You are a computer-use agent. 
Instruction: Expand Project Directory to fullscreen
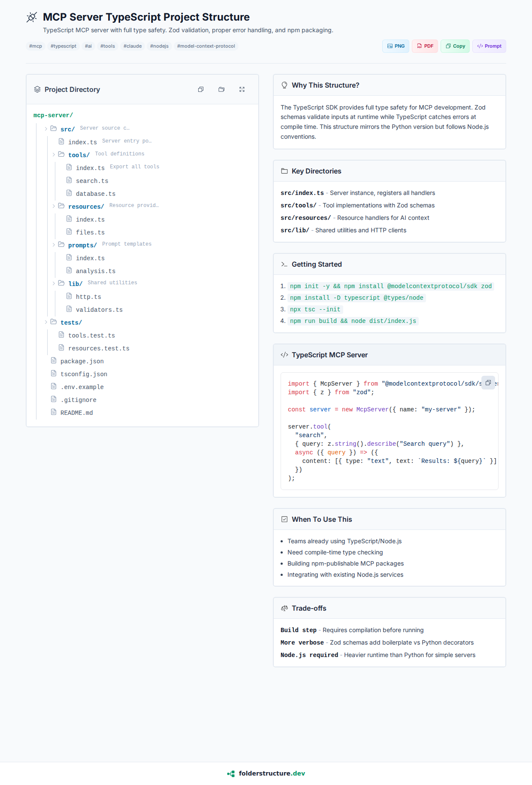(242, 89)
